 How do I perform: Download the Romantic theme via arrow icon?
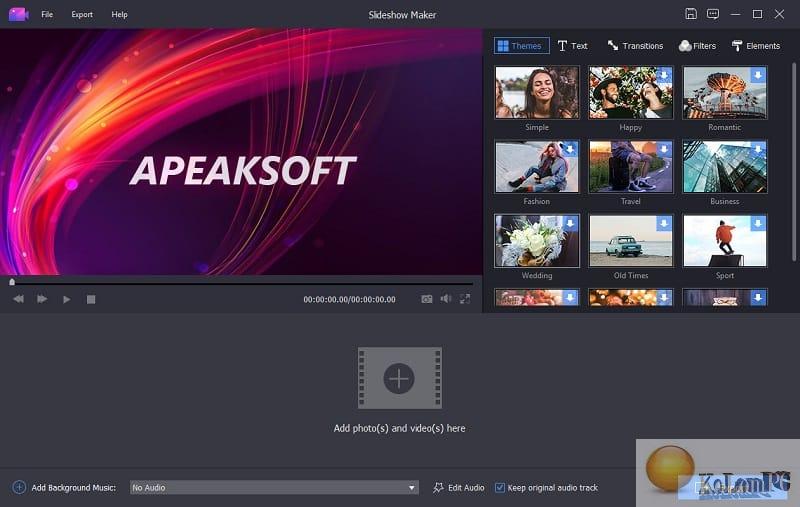coord(758,75)
